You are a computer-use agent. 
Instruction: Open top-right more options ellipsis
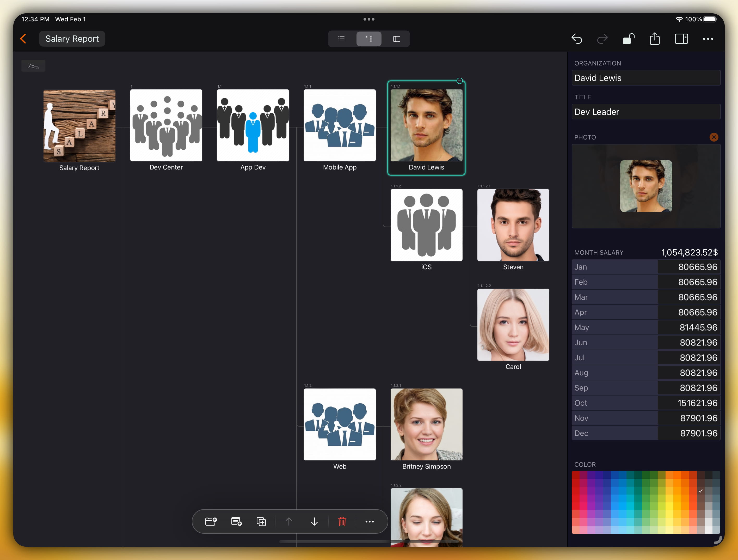click(708, 39)
